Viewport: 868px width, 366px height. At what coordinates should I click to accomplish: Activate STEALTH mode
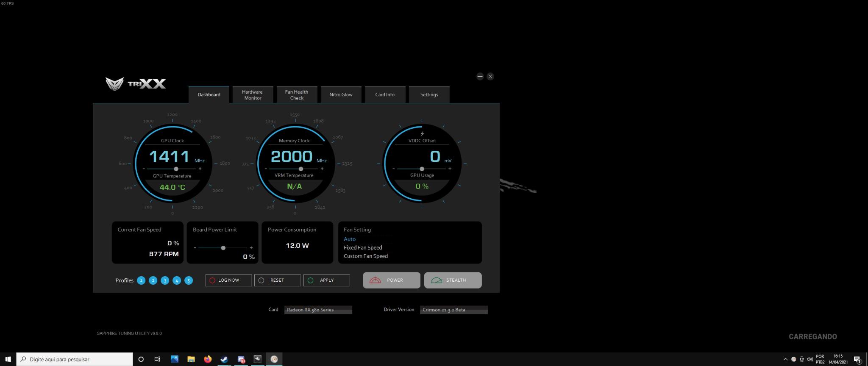453,280
